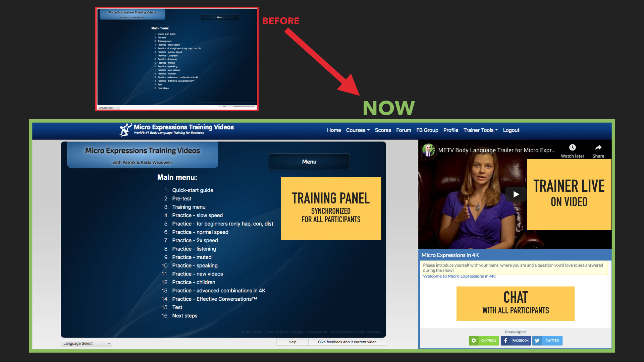This screenshot has width=644, height=362.
Task: Select Practice - speaking
Action: 195,265
